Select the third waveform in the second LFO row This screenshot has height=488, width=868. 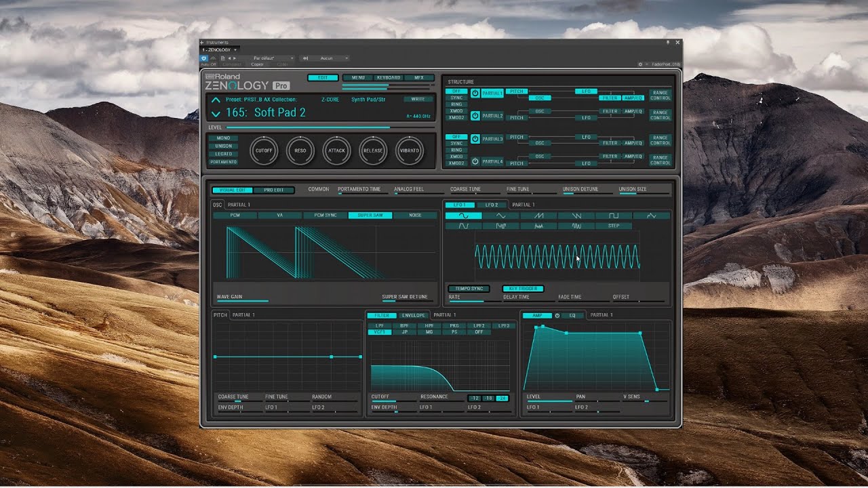538,226
